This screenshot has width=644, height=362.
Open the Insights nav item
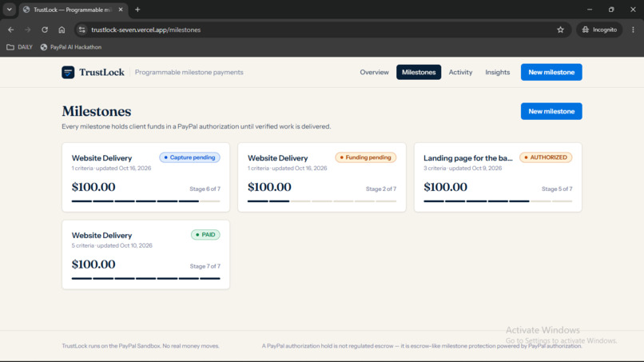tap(497, 72)
